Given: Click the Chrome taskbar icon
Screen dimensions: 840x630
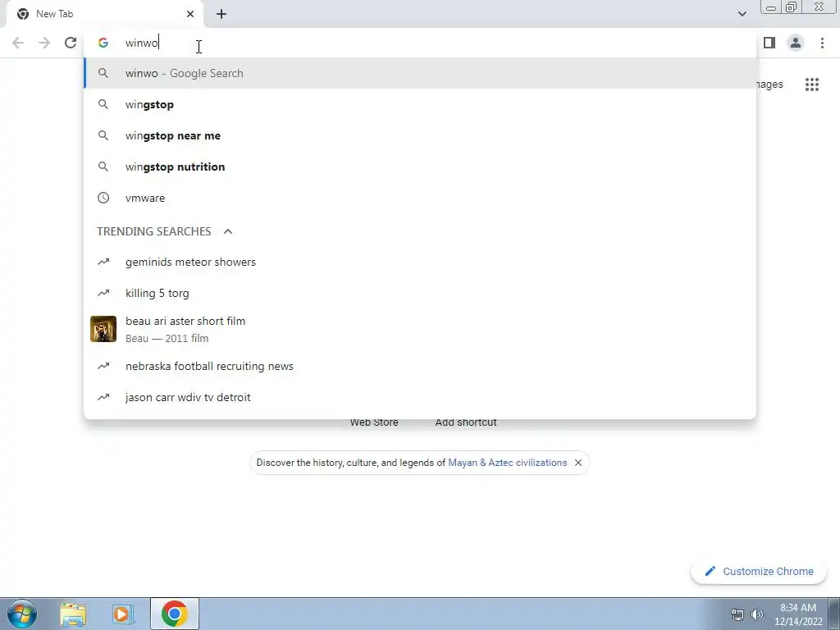Looking at the screenshot, I should (174, 614).
